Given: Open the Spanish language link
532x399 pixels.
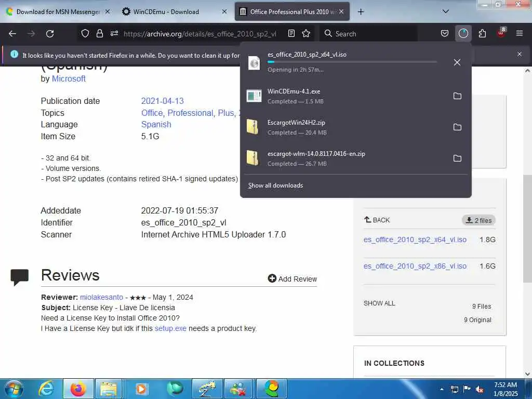Looking at the screenshot, I should [156, 125].
